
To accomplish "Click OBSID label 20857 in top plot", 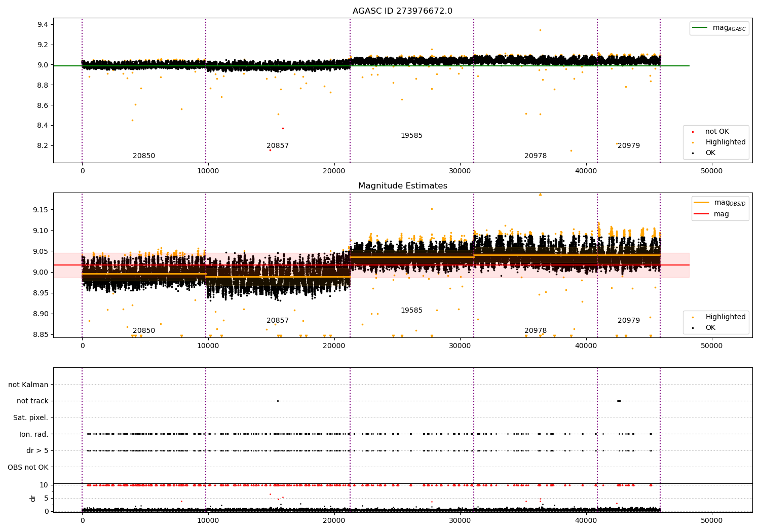I will 278,146.
